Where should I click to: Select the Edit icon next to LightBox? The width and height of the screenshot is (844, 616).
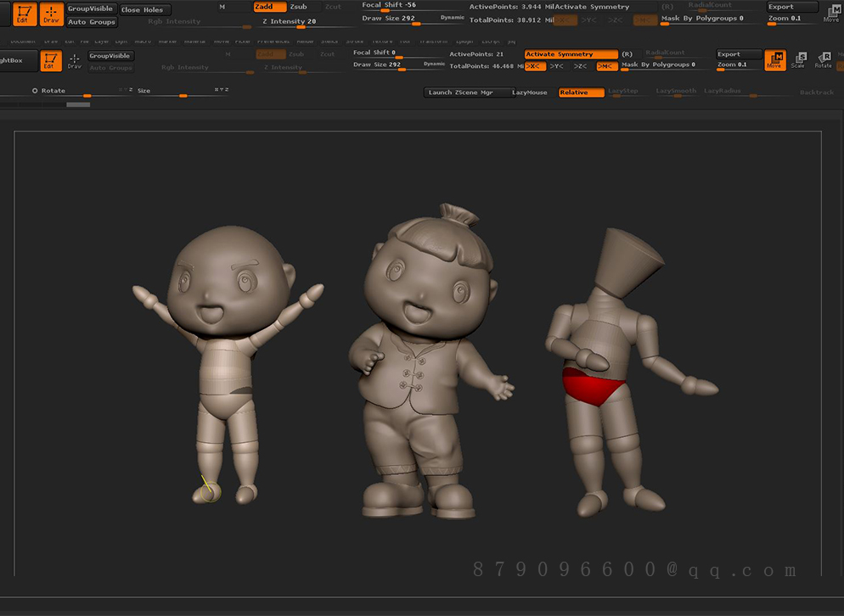point(50,60)
